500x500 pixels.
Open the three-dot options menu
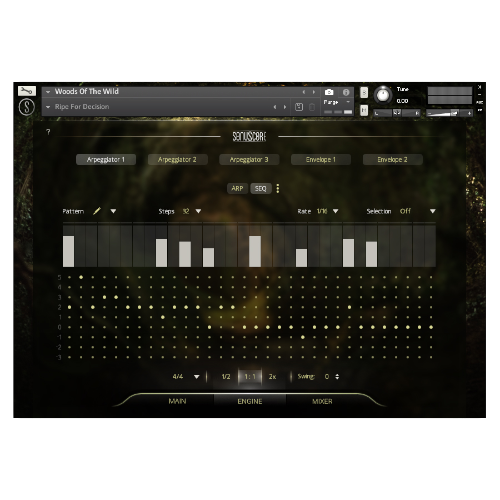coord(278,188)
